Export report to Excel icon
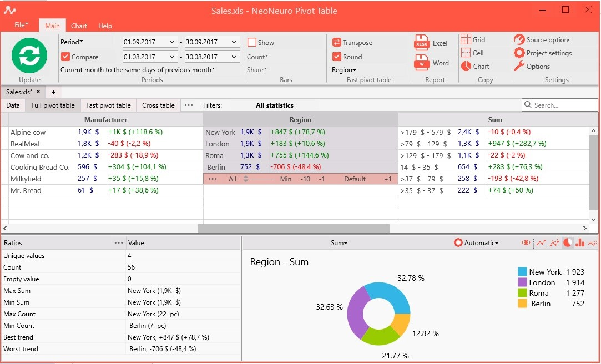Image resolution: width=601 pixels, height=364 pixels. (422, 43)
